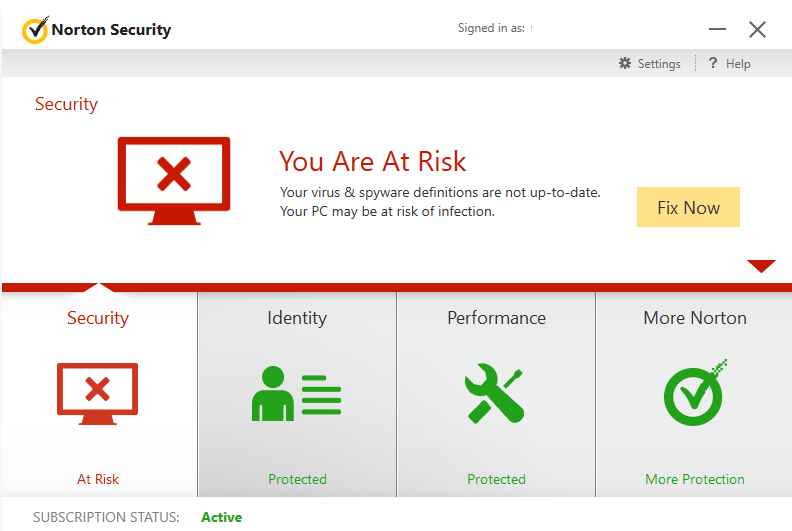The image size is (792, 531).
Task: Open Settings from the top bar
Action: click(658, 64)
